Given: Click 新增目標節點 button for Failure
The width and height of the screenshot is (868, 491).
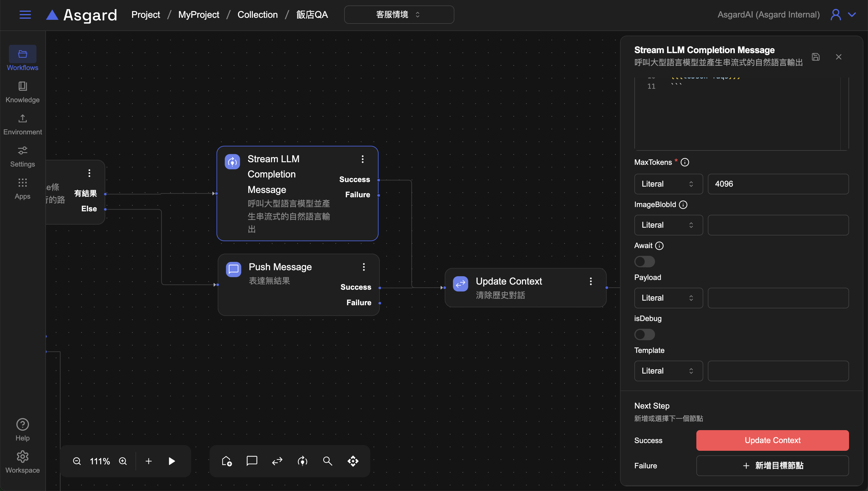Looking at the screenshot, I should (772, 465).
